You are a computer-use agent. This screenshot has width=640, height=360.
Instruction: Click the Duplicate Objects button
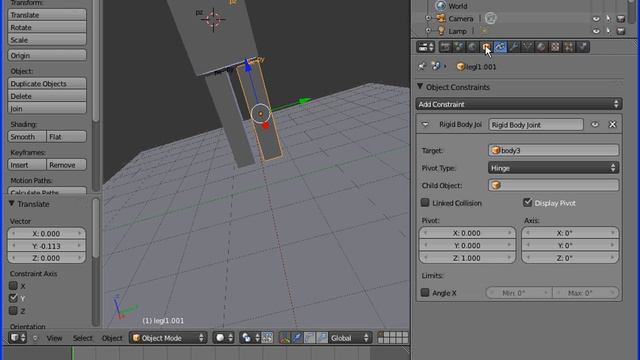(47, 83)
